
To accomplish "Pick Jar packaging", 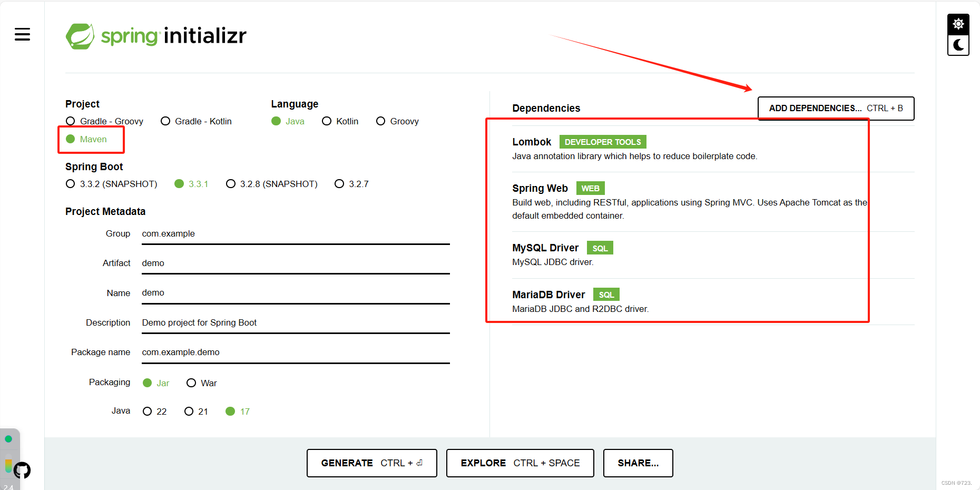I will tap(156, 383).
